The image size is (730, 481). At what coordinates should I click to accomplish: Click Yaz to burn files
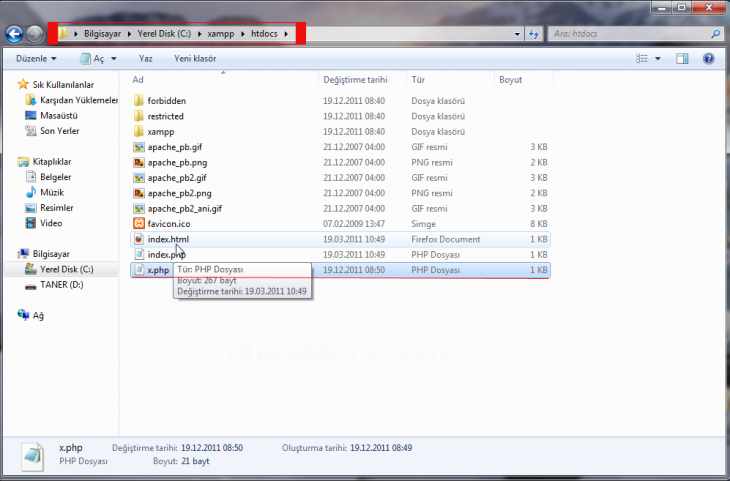(145, 58)
